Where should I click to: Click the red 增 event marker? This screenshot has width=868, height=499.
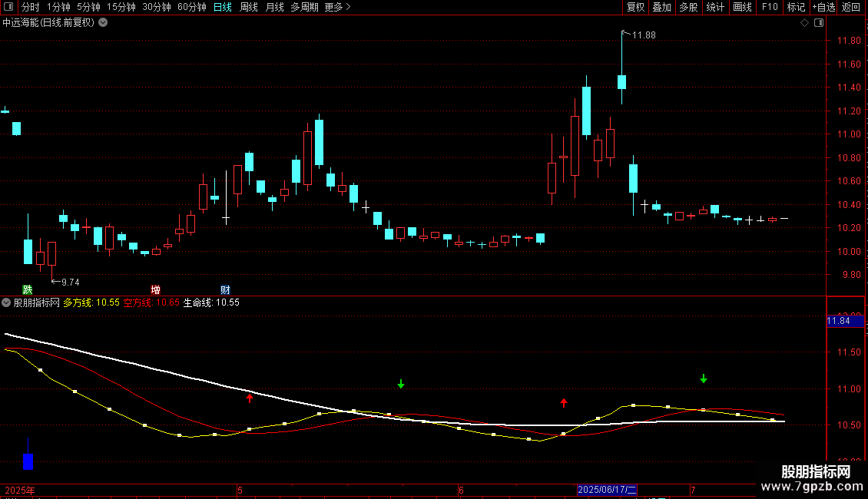156,290
